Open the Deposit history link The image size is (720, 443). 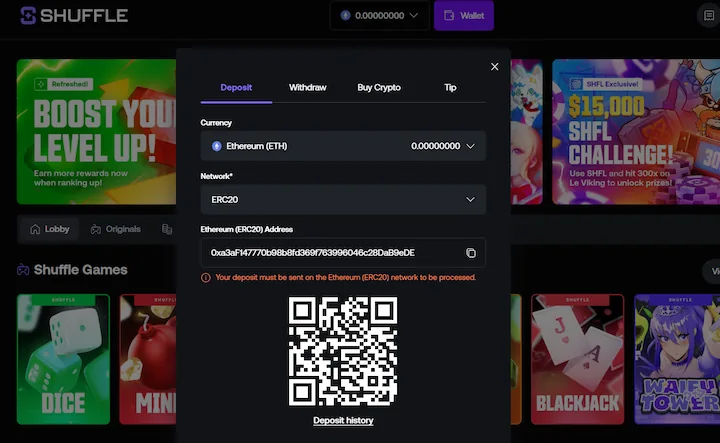(x=343, y=421)
